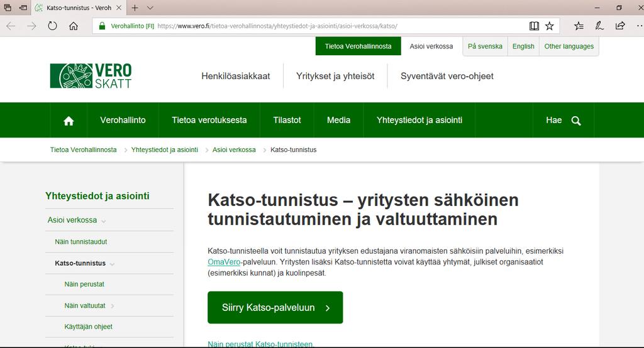Go to site home house icon

(69, 121)
